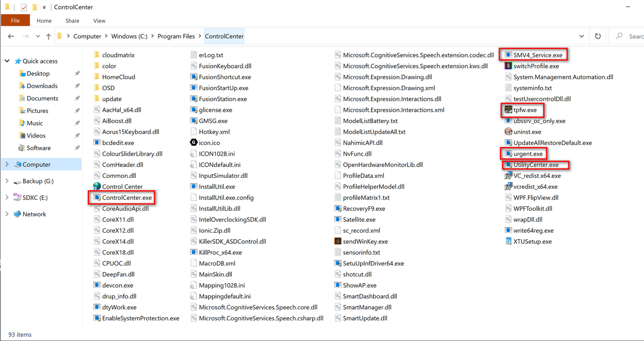Select the FusionShortcut.exe icon
644x341 pixels.
pos(194,77)
